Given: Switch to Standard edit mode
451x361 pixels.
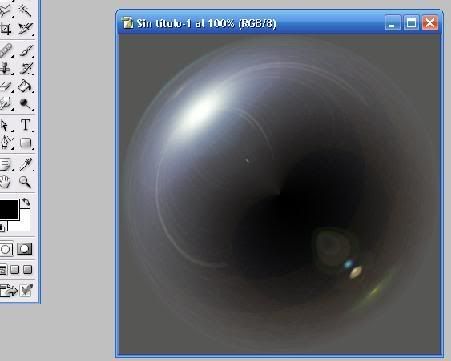Looking at the screenshot, I should click(6, 249).
